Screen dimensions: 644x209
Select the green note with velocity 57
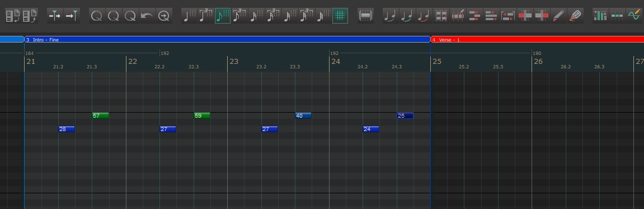[x=100, y=115]
